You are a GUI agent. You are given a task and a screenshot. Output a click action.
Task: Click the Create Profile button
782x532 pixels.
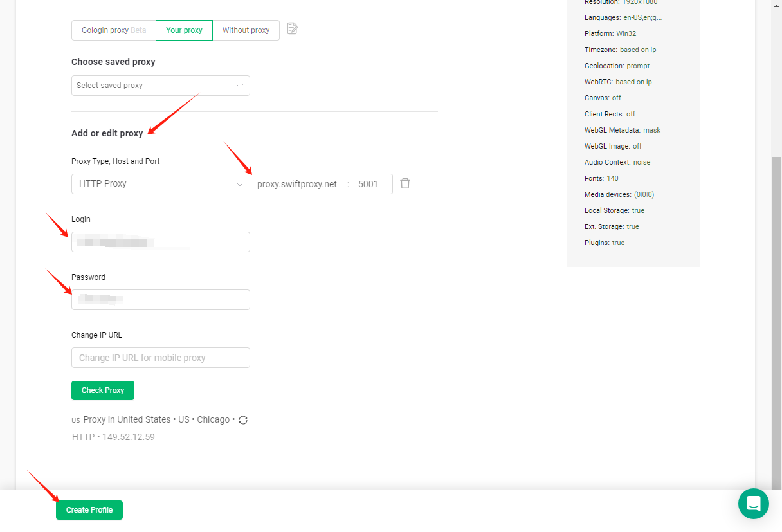89,510
